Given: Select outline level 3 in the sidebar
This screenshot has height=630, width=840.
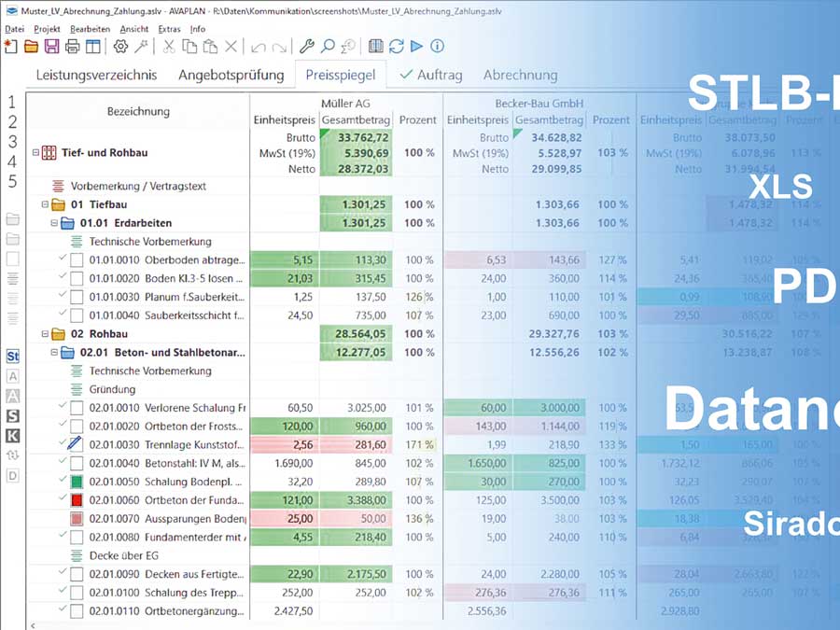Looking at the screenshot, I should click(x=12, y=142).
